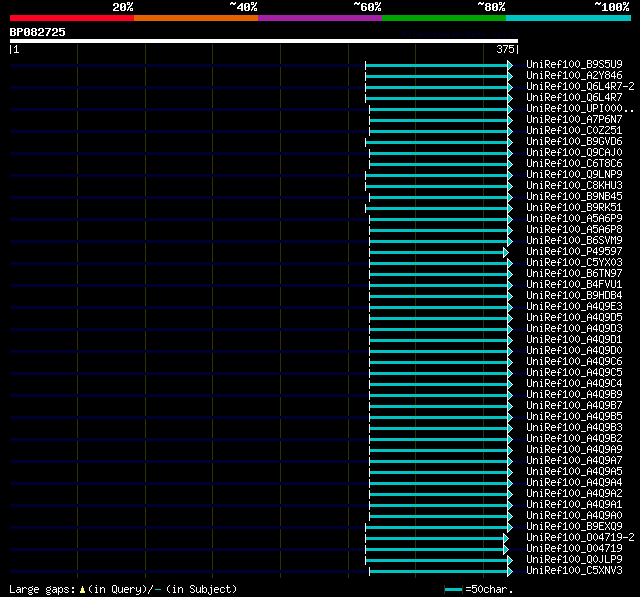Open hit UniRef100_A4Q9A2

tap(574, 494)
